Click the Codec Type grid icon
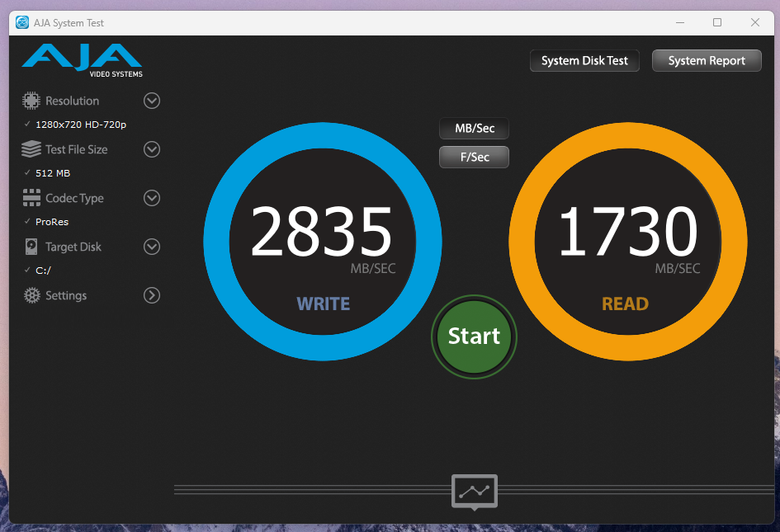 point(31,198)
